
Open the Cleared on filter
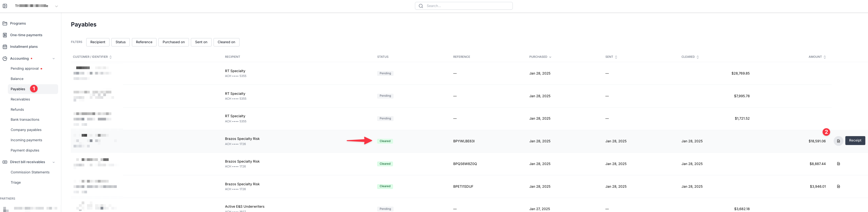coord(227,42)
